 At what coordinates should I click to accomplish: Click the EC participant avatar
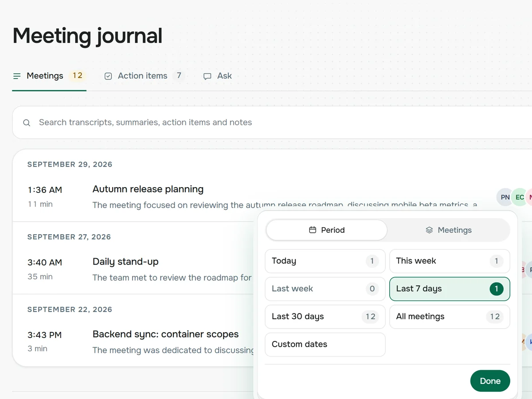click(520, 197)
